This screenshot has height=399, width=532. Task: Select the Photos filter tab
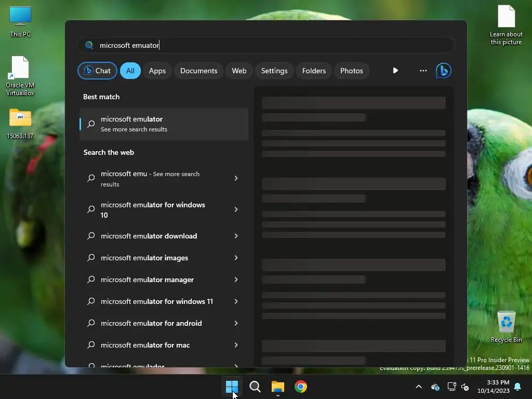click(x=352, y=71)
